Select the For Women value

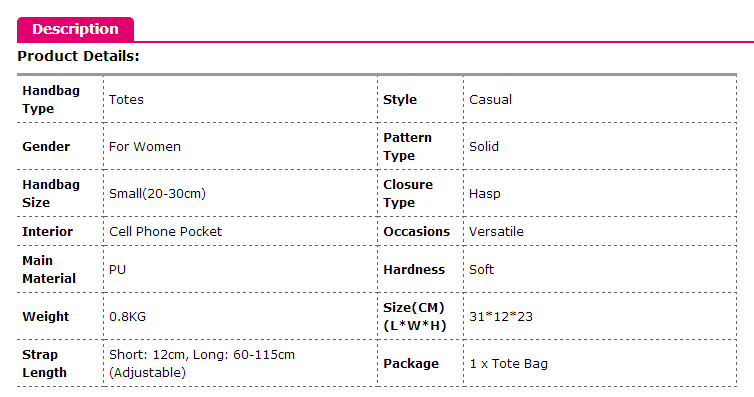(x=145, y=147)
